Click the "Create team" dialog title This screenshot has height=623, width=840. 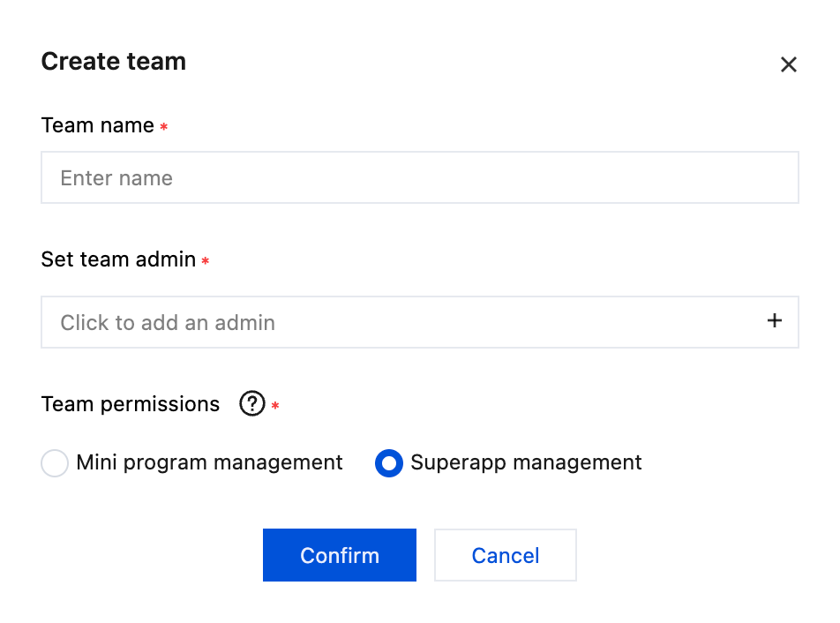pos(113,62)
